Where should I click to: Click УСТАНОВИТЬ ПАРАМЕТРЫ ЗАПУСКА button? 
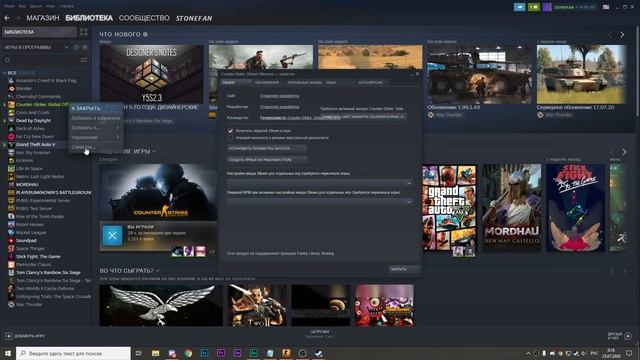point(267,149)
